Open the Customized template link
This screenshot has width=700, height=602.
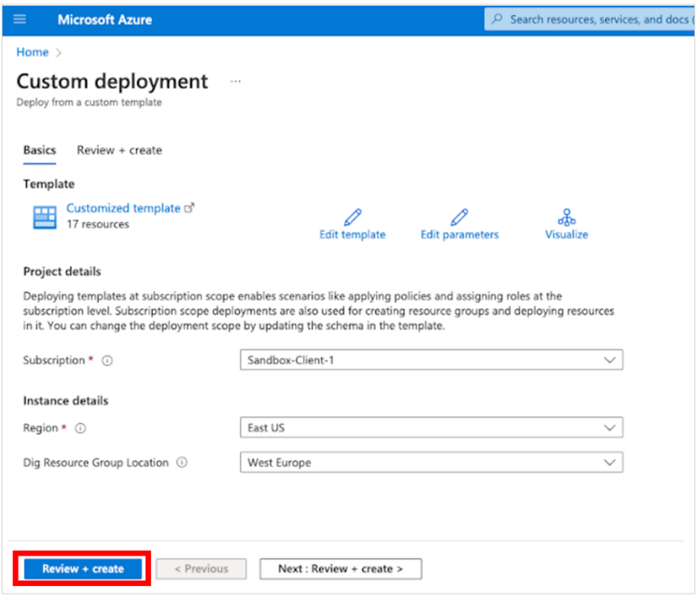pos(123,208)
